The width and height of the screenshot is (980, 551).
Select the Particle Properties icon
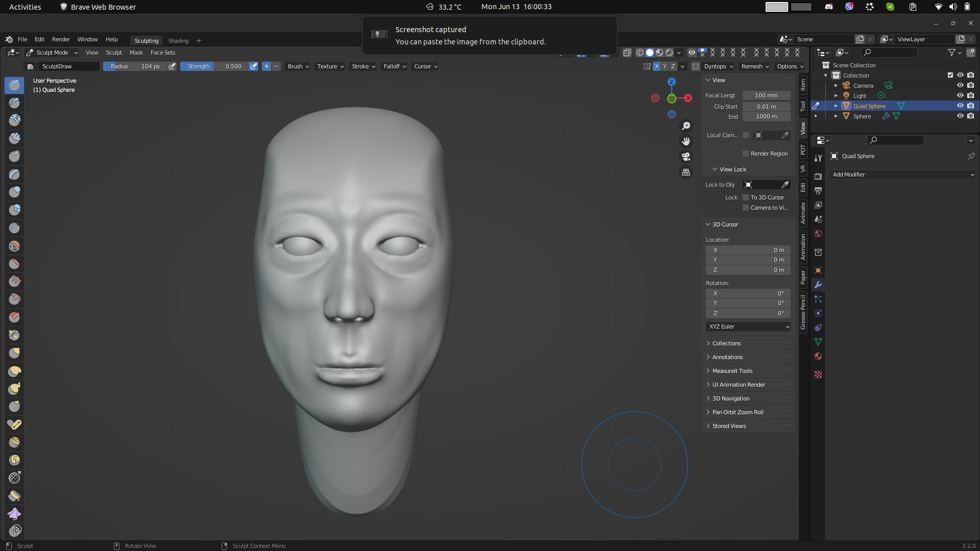coord(818,299)
